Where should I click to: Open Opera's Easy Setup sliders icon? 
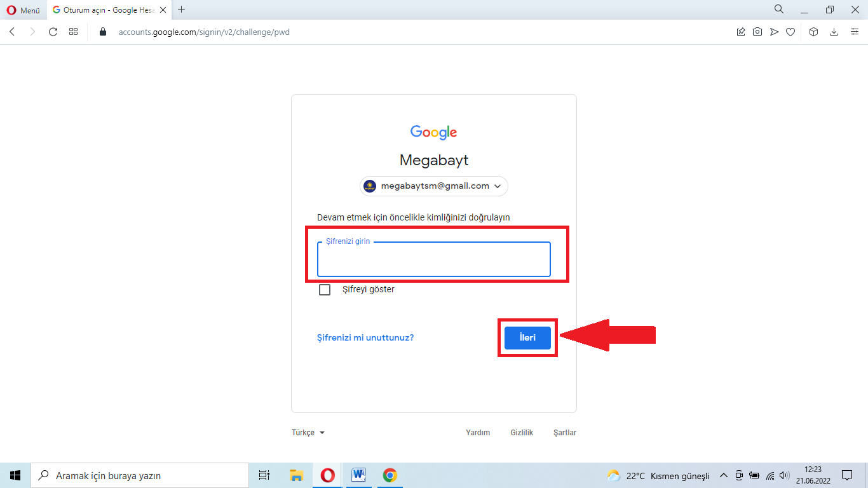[855, 32]
